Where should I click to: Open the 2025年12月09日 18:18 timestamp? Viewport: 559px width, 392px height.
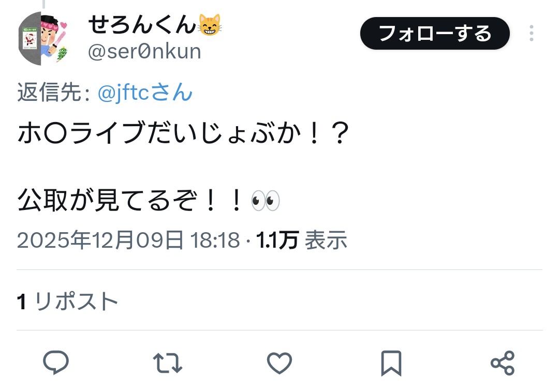pos(128,240)
